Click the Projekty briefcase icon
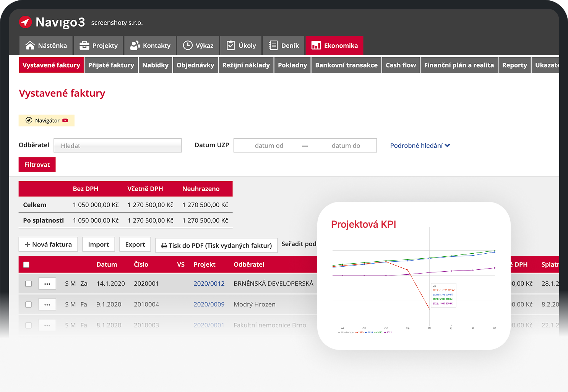568x392 pixels. [x=84, y=45]
